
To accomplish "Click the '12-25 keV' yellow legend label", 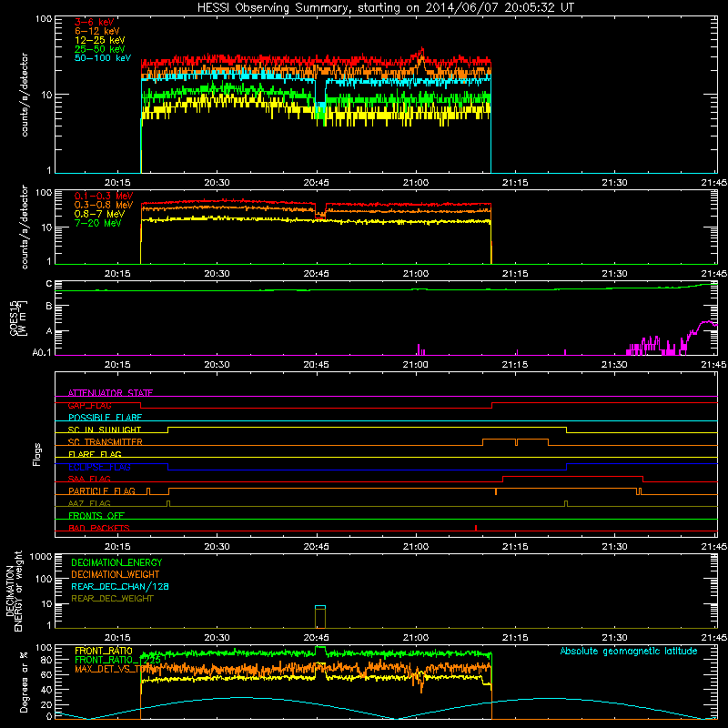I will (x=99, y=40).
